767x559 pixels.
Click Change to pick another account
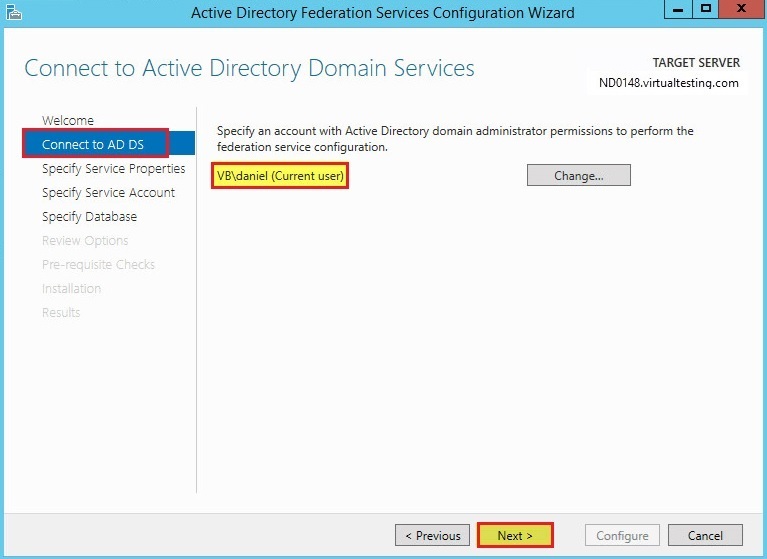pos(579,175)
